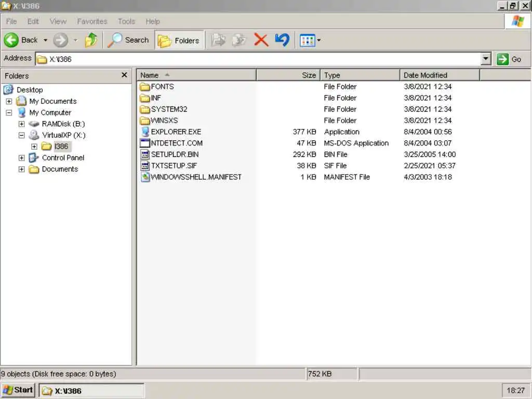532x399 pixels.
Task: Click the green Go button
Action: [x=509, y=59]
